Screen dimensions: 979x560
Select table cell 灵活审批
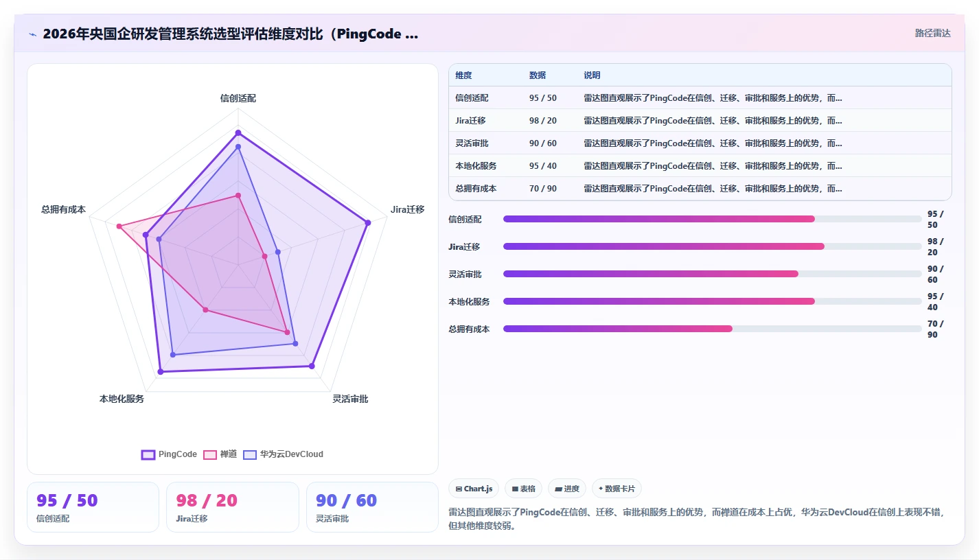tap(472, 143)
